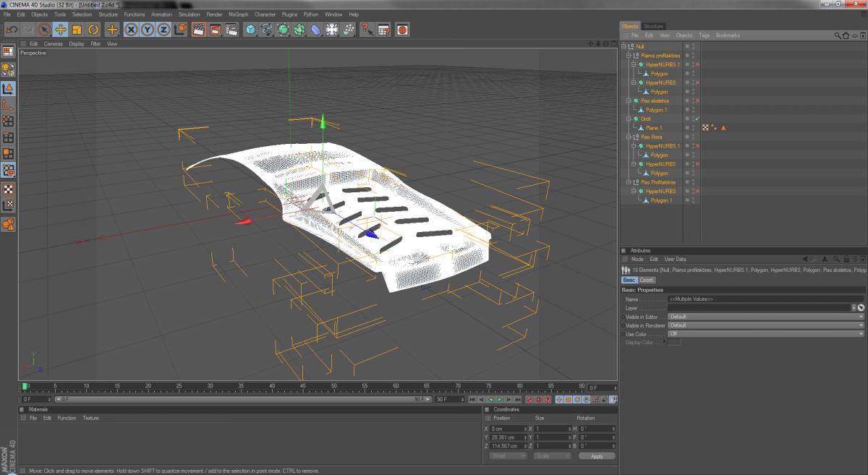Activate the Rotate tool in top toolbar
The width and height of the screenshot is (868, 475).
pos(93,30)
